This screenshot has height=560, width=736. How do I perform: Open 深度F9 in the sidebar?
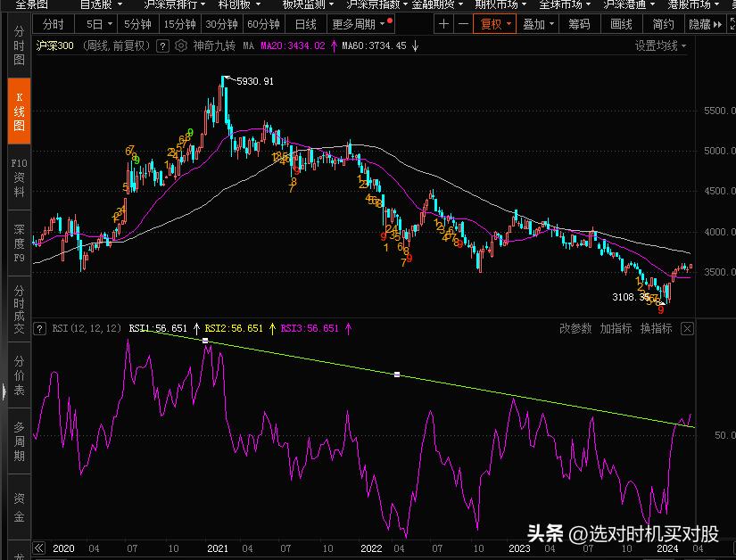(19, 243)
